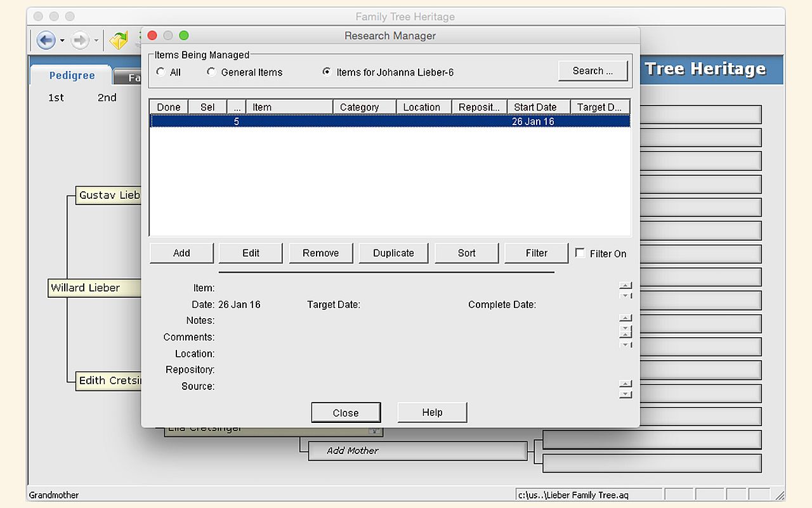Click the blue Back arrow icon
This screenshot has height=508, width=812.
(46, 41)
